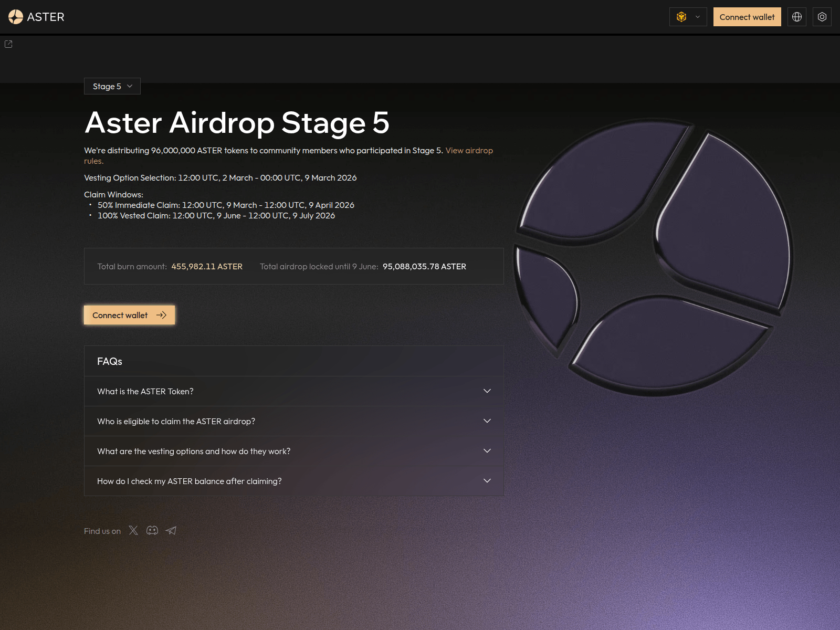
Task: Click the Aster logo icon
Action: tap(16, 17)
